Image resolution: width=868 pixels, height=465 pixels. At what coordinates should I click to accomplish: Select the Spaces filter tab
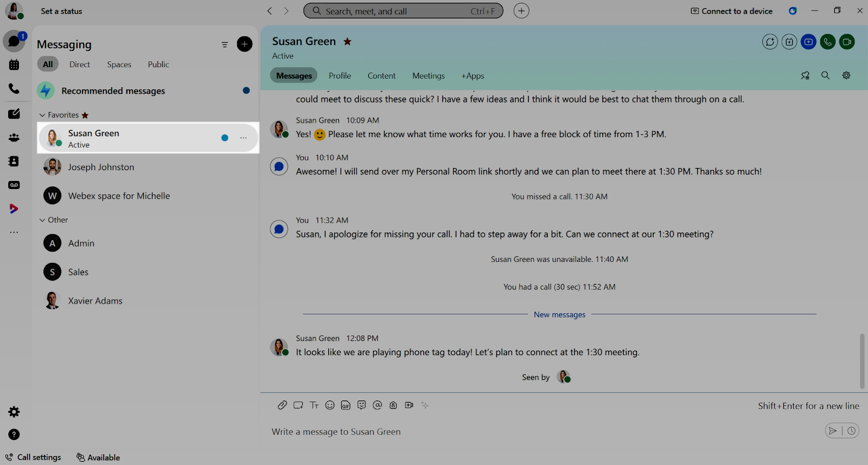(119, 64)
